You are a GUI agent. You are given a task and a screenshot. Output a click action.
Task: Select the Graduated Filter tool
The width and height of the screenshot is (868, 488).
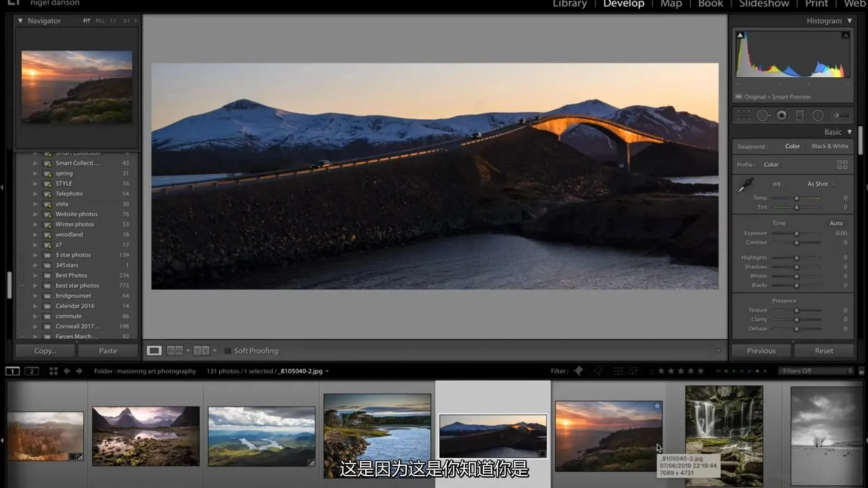click(800, 116)
